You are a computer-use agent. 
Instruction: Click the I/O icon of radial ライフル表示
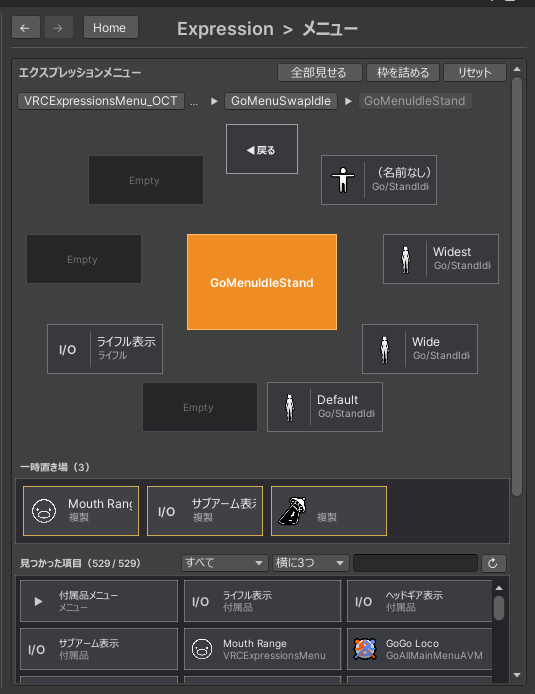point(68,350)
